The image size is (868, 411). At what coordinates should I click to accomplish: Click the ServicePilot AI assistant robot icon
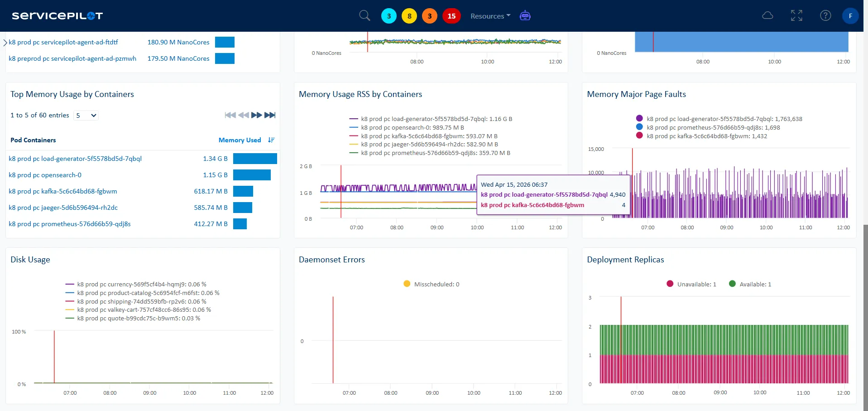(x=525, y=15)
